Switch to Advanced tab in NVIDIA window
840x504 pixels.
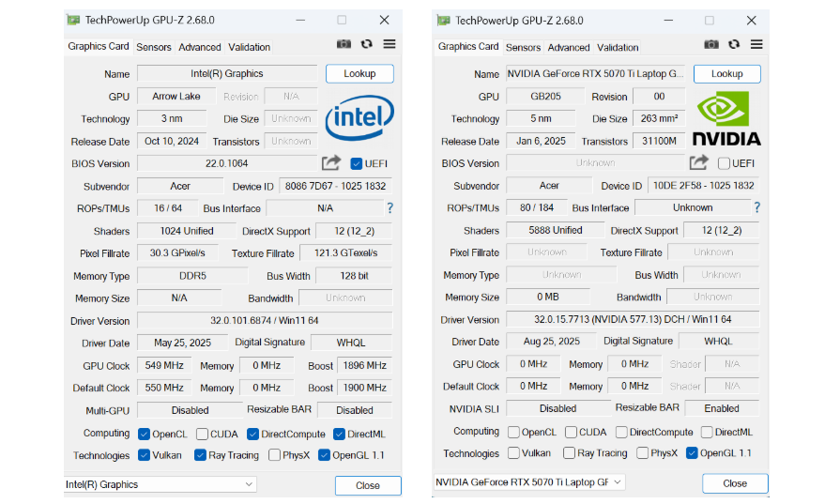(x=569, y=47)
